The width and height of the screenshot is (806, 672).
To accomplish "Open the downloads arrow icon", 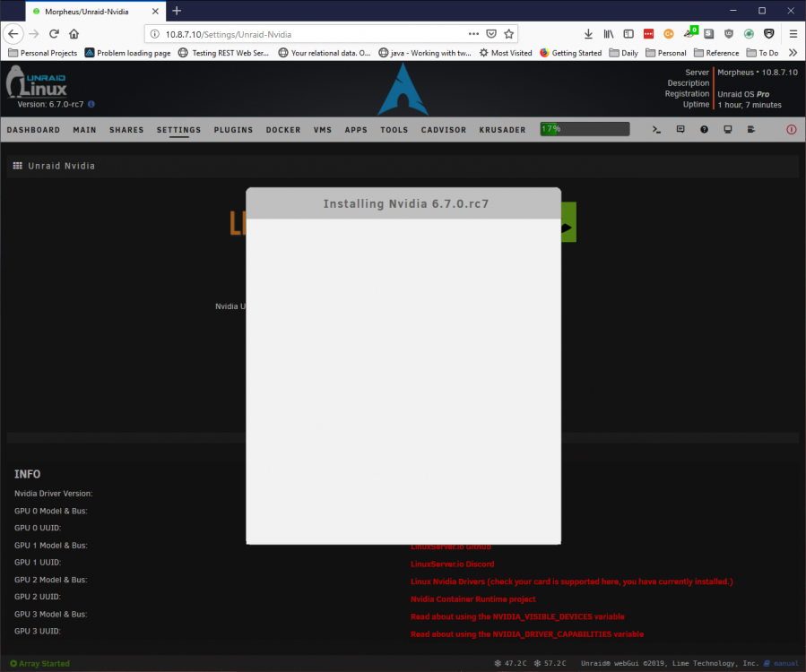I will coord(588,34).
